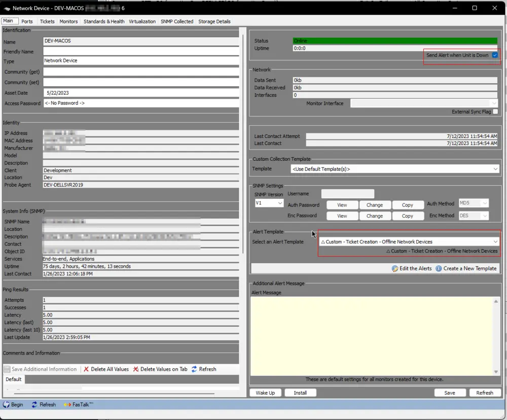Go to the Monitors tab
This screenshot has width=507, height=420.
coord(68,21)
